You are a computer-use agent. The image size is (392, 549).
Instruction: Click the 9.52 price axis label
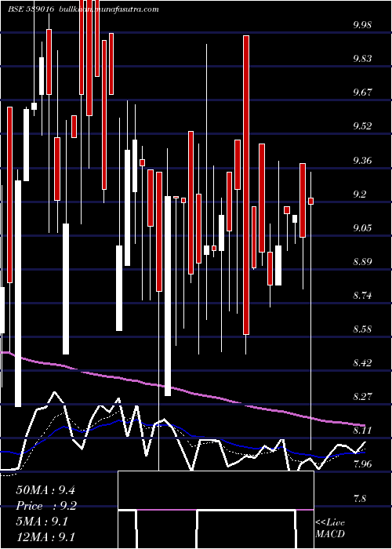click(362, 126)
